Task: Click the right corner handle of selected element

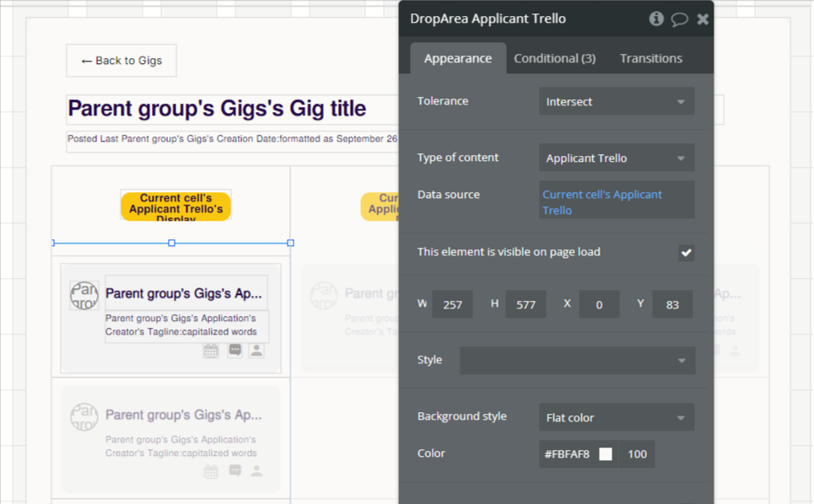Action: [x=291, y=244]
